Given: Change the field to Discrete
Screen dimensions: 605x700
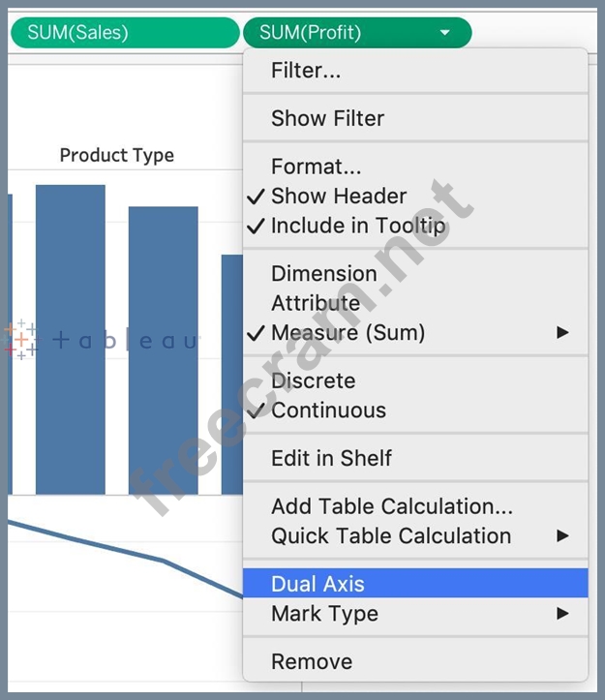Looking at the screenshot, I should [313, 380].
